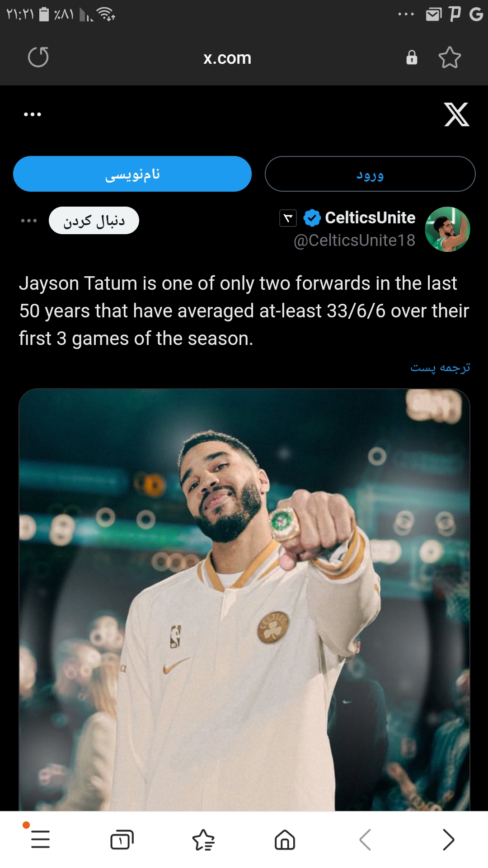Go to the browser home page

(x=285, y=840)
